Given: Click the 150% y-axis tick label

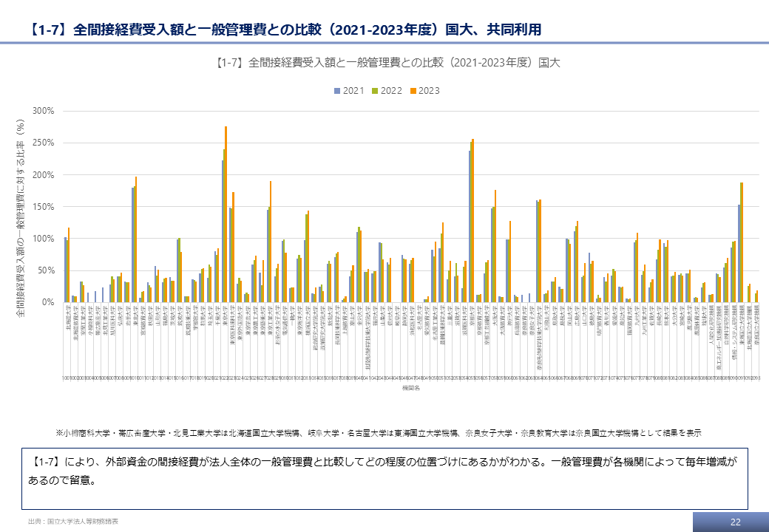Looking at the screenshot, I should (x=44, y=207).
